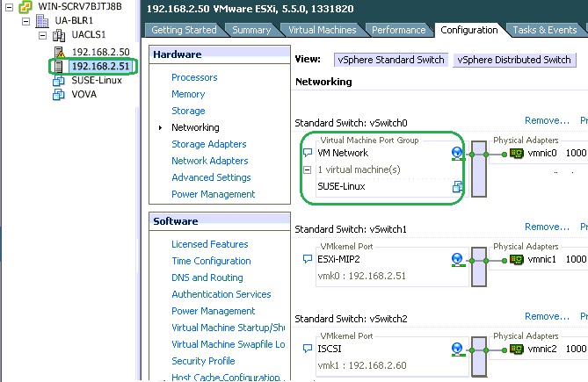Open Processors hardware settings
The image size is (588, 382).
194,77
